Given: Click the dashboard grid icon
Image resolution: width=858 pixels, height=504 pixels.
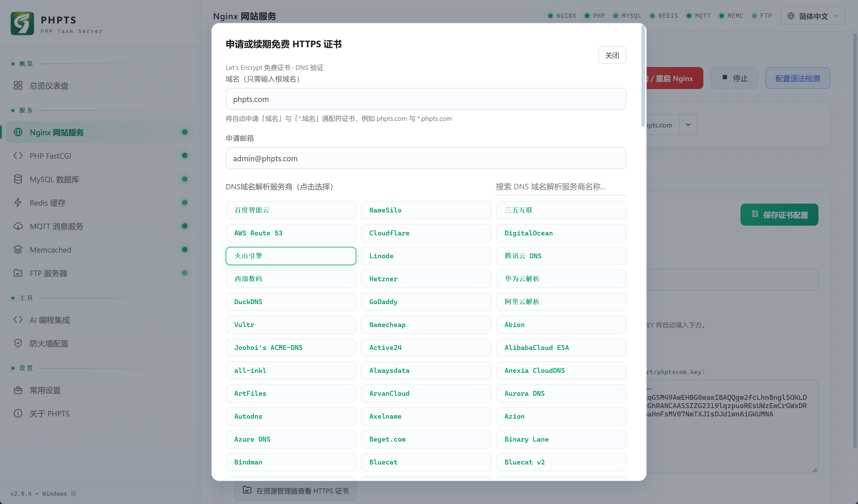Looking at the screenshot, I should coord(18,85).
